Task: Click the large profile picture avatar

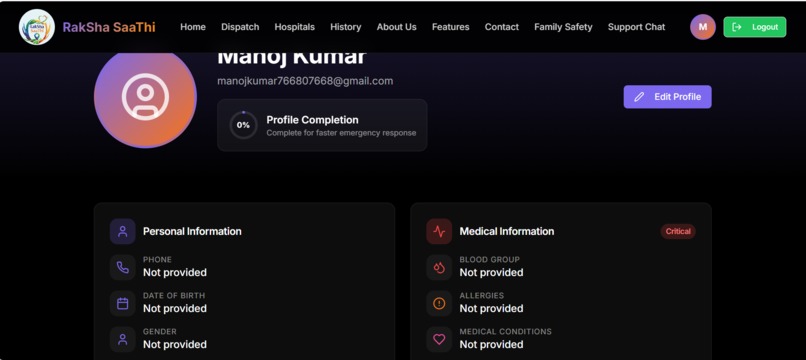Action: tap(145, 97)
